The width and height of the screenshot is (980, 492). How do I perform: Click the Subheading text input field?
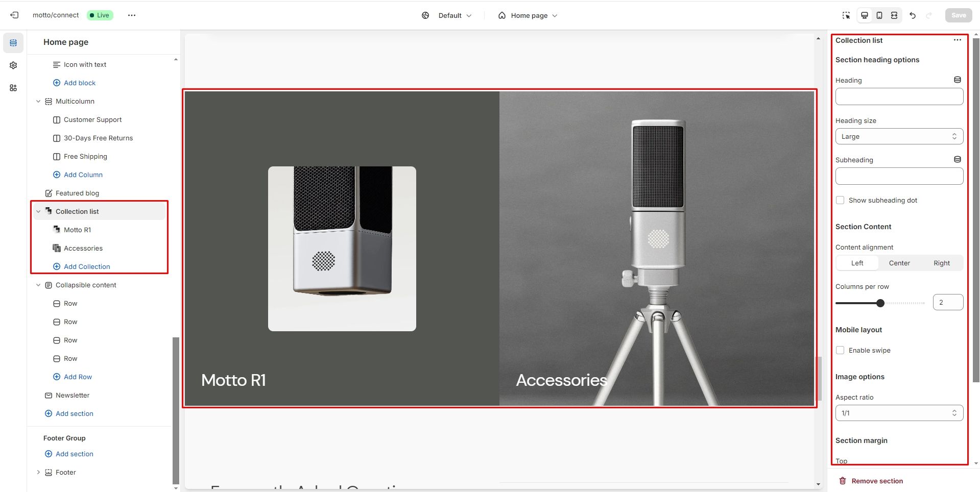(x=899, y=176)
